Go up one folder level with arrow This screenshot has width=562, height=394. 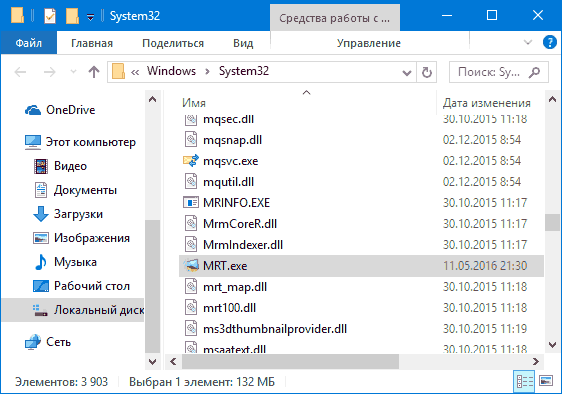point(94,72)
